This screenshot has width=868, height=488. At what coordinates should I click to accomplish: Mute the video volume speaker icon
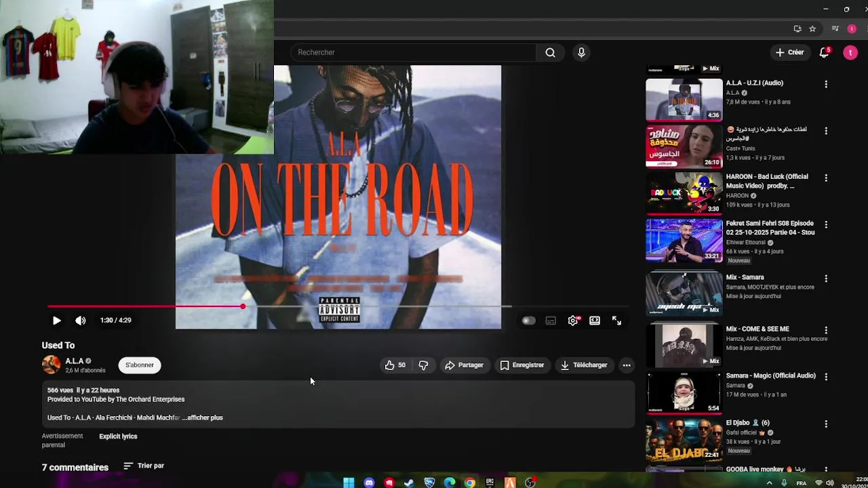(80, 321)
